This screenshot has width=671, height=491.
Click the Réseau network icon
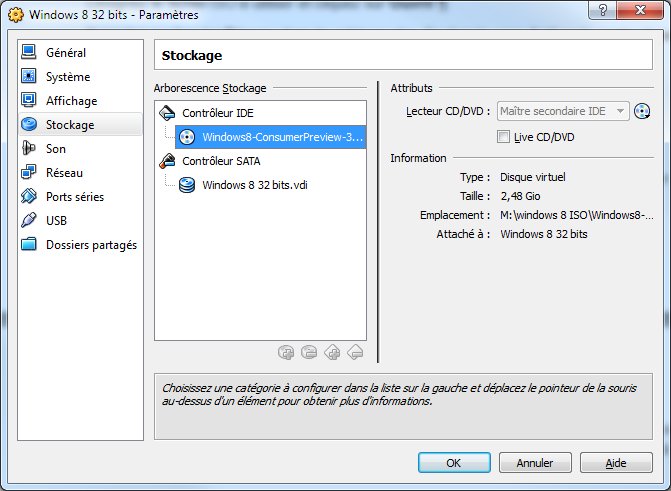pyautogui.click(x=29, y=172)
